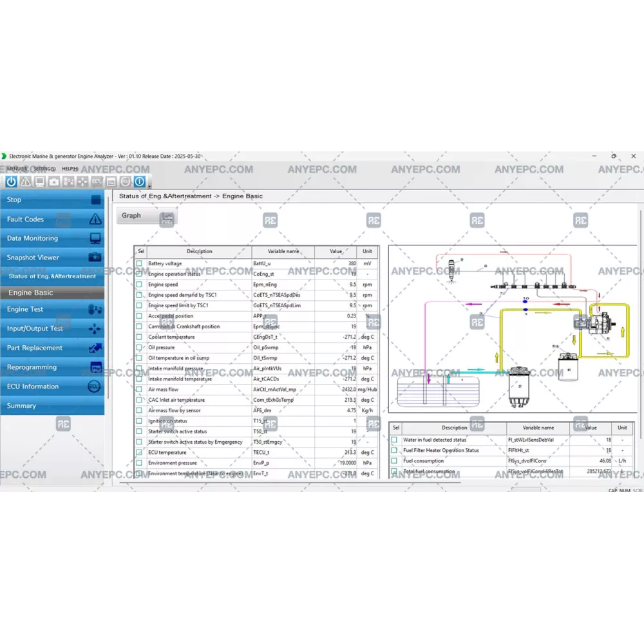
Task: Click the fault warning triangle toolbar icon
Action: (x=26, y=182)
